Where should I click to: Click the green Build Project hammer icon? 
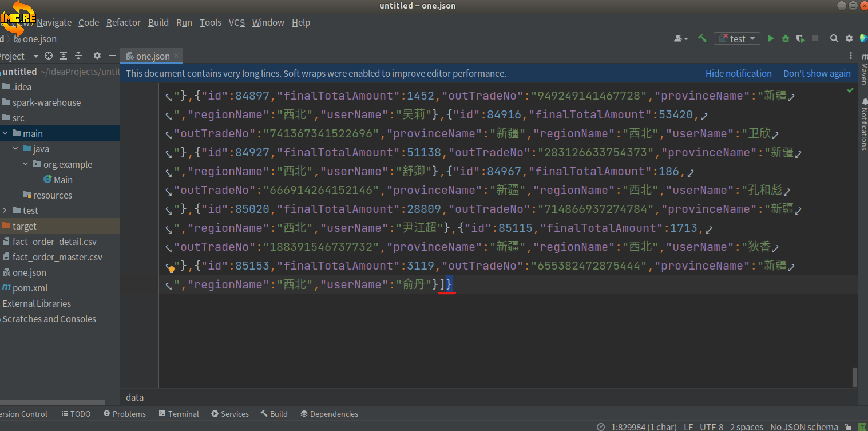point(702,38)
